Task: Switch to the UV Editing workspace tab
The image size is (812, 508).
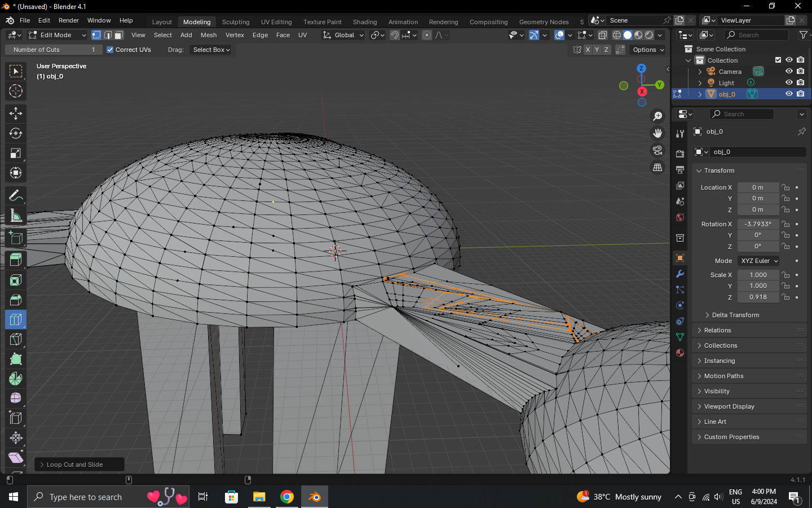Action: click(276, 22)
